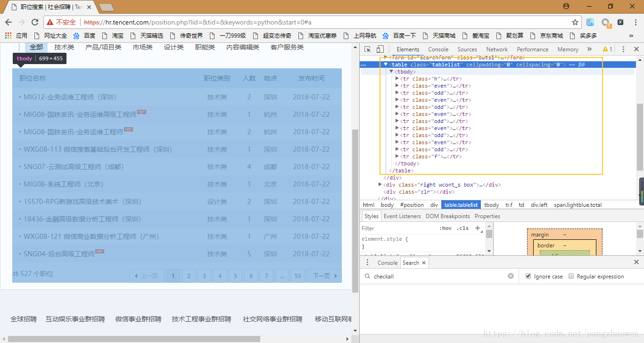
Task: Show more DevTools panels via double chevron
Action: point(589,49)
